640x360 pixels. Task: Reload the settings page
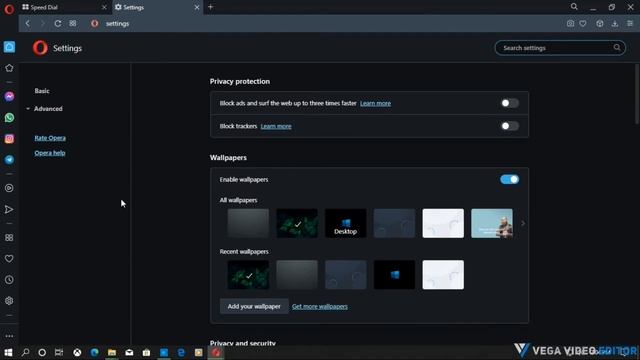[58, 24]
